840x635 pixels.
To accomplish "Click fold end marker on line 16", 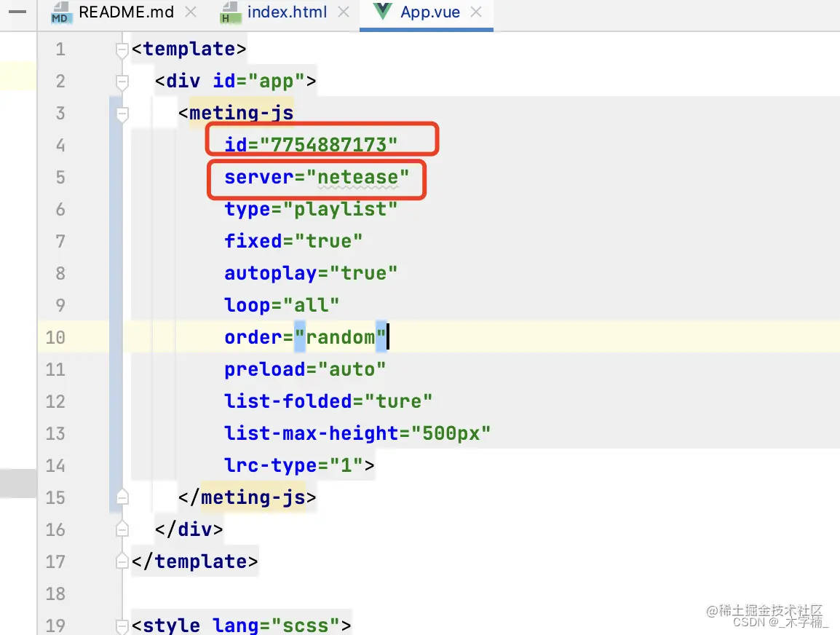I will pyautogui.click(x=122, y=529).
